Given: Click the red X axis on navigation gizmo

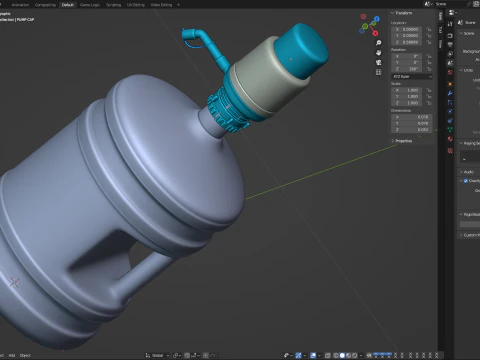Looking at the screenshot, I should [x=375, y=33].
